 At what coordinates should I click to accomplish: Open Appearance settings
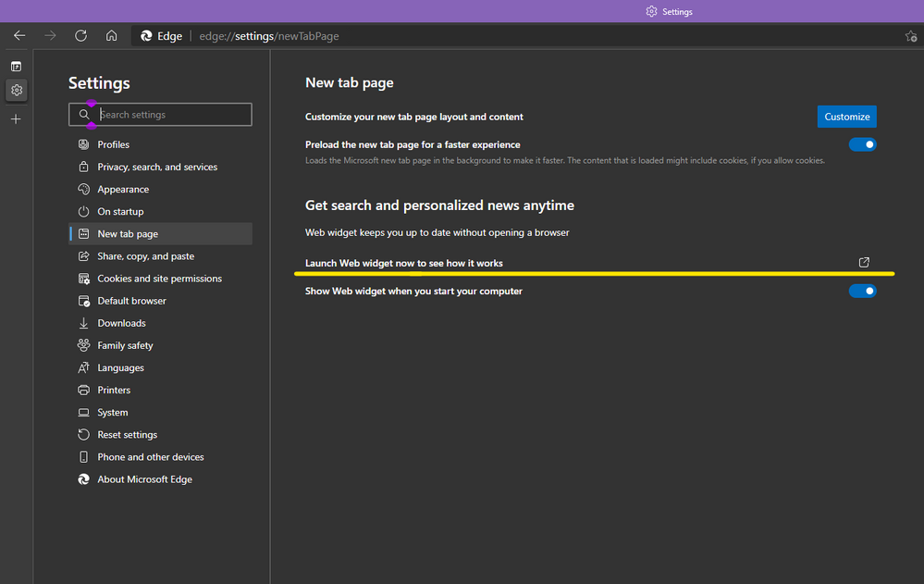[123, 190]
